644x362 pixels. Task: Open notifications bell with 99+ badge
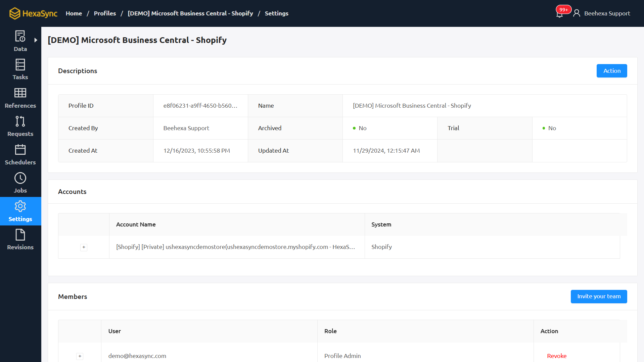click(560, 13)
